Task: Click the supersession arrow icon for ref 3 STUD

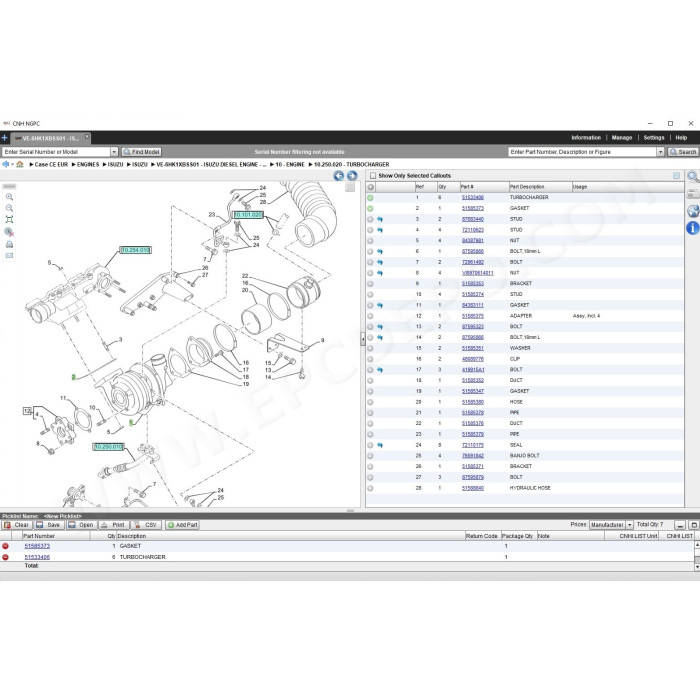Action: coord(380,219)
